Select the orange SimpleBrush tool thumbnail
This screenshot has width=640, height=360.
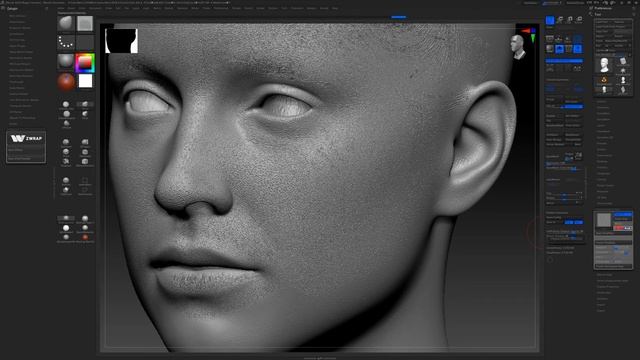click(604, 80)
